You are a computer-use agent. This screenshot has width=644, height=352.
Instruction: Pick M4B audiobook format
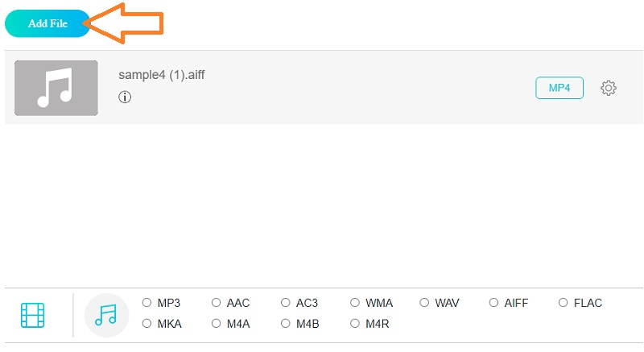pyautogui.click(x=286, y=324)
